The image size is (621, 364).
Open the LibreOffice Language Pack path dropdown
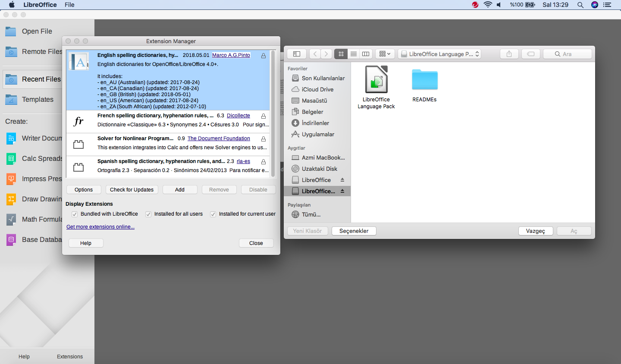tap(439, 54)
